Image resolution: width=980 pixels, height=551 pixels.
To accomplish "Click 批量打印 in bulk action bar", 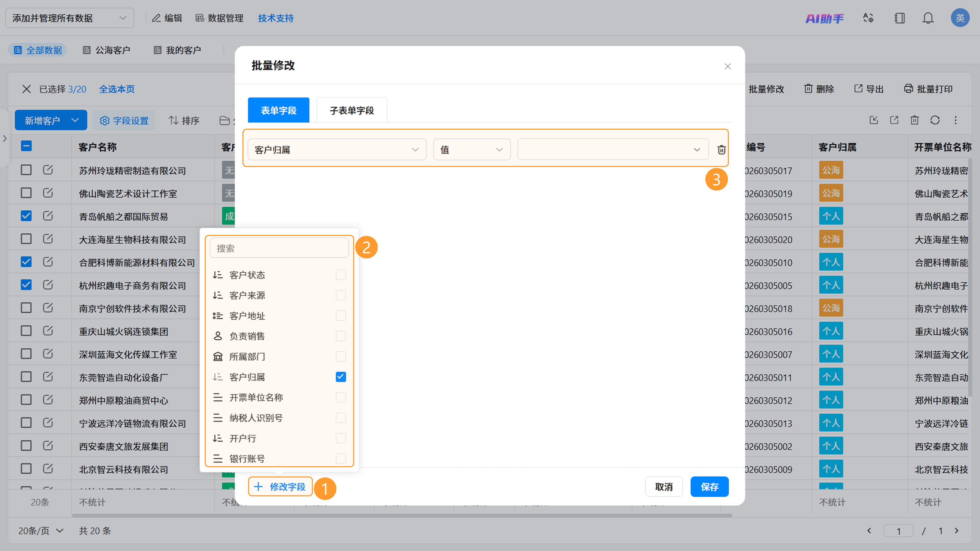I will (928, 89).
